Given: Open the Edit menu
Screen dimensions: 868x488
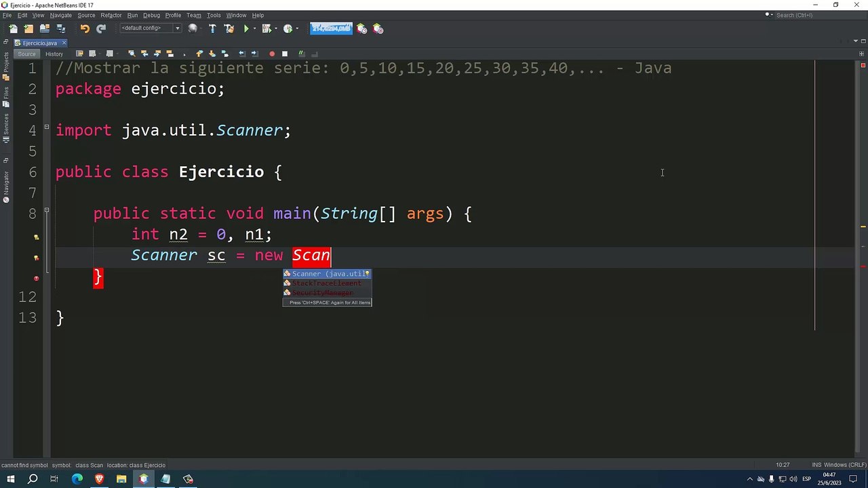Looking at the screenshot, I should coord(22,15).
